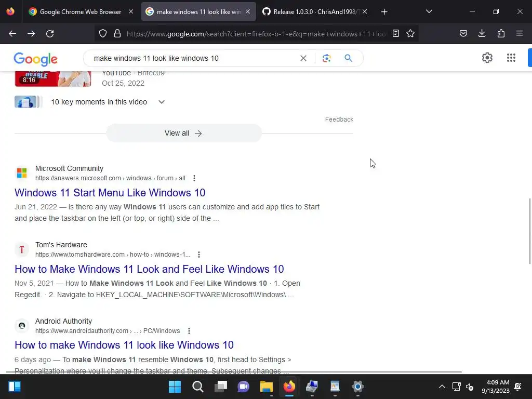
Task: Expand 10 key moments in this video
Action: 162,102
